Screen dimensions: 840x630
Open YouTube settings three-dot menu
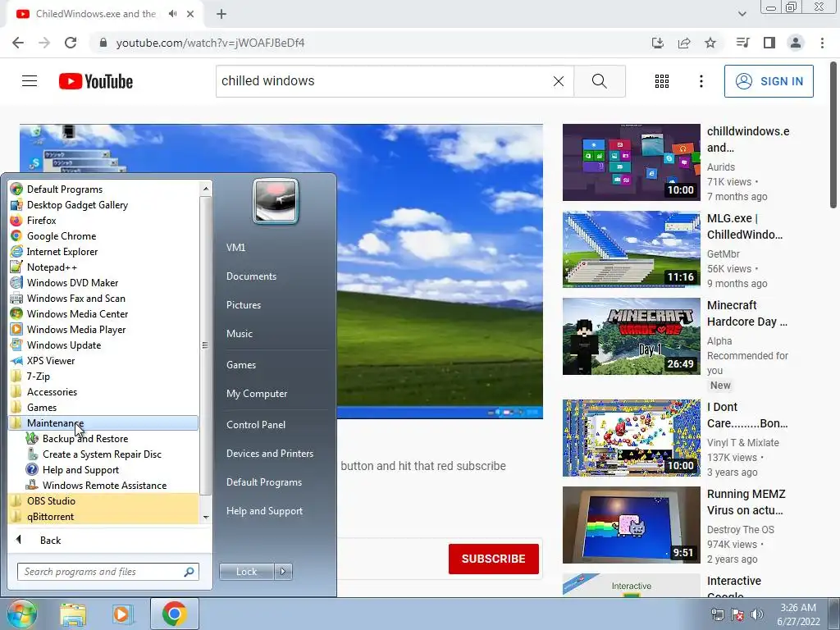[701, 81]
